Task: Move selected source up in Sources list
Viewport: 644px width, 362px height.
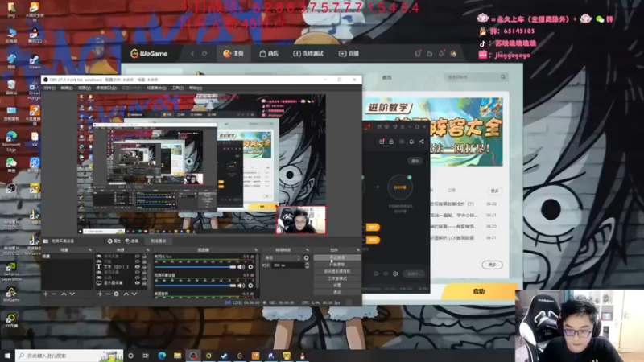Action: click(x=126, y=294)
